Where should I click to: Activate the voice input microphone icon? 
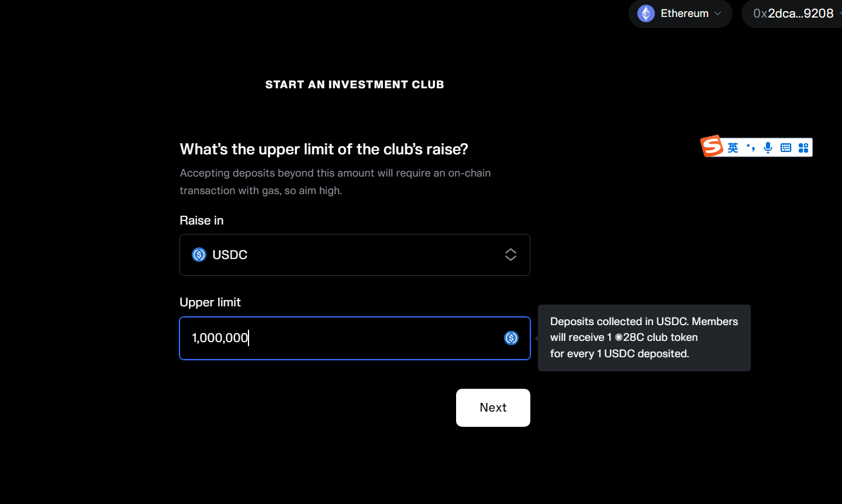pos(768,148)
